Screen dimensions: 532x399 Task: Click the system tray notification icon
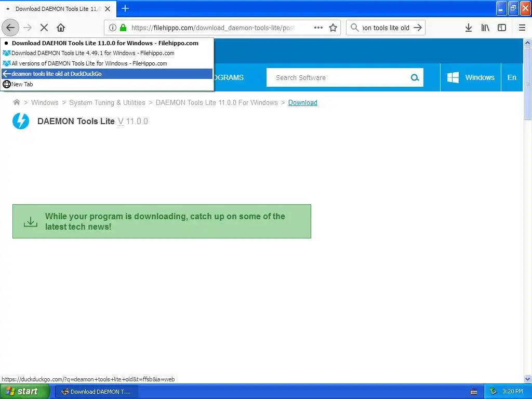tap(494, 392)
